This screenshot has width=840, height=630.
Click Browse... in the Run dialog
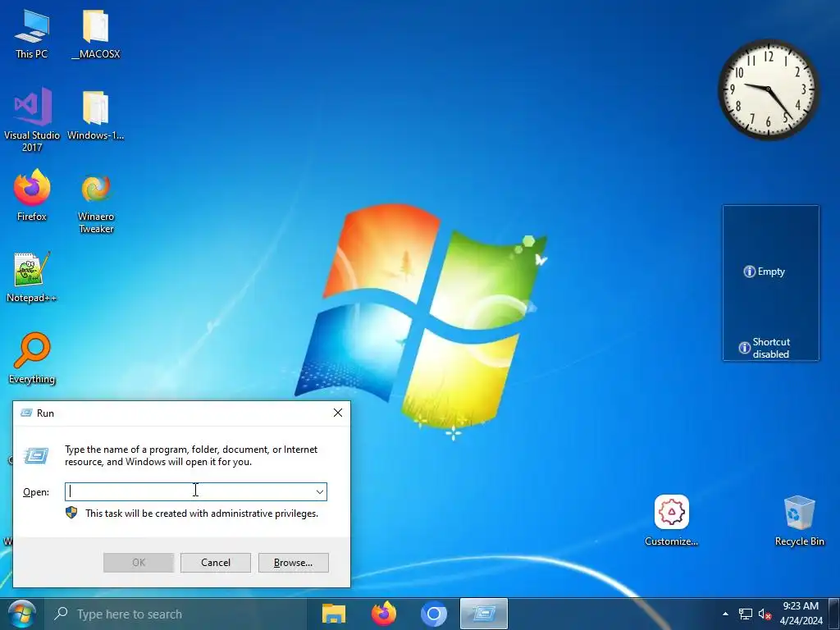click(x=293, y=563)
